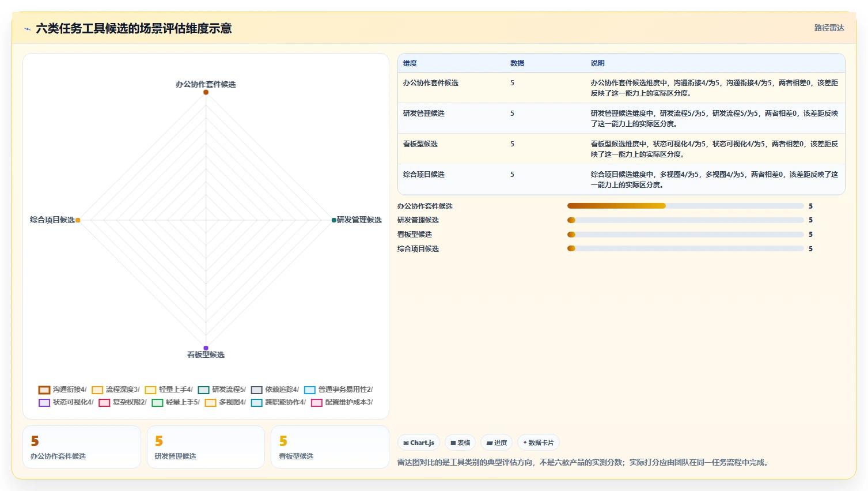Select the 研发管理候选 table row
Image resolution: width=868 pixels, height=491 pixels.
621,118
